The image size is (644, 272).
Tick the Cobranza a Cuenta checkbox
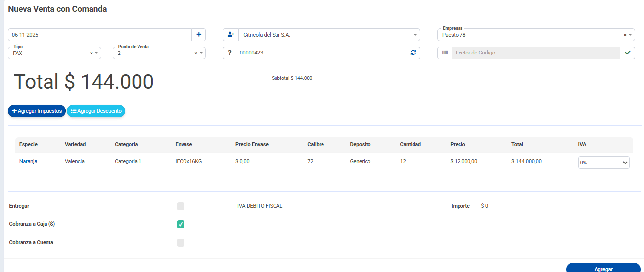coord(181,243)
